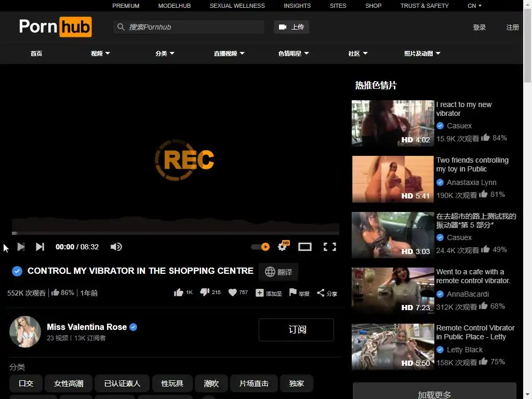Image resolution: width=532 pixels, height=399 pixels.
Task: Click the search magnifier icon
Action: coord(121,27)
